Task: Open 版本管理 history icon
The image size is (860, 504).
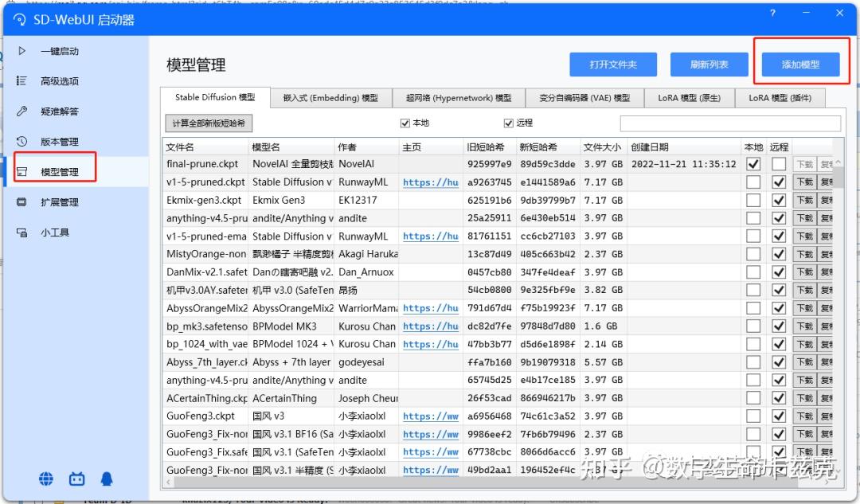Action: coord(21,142)
